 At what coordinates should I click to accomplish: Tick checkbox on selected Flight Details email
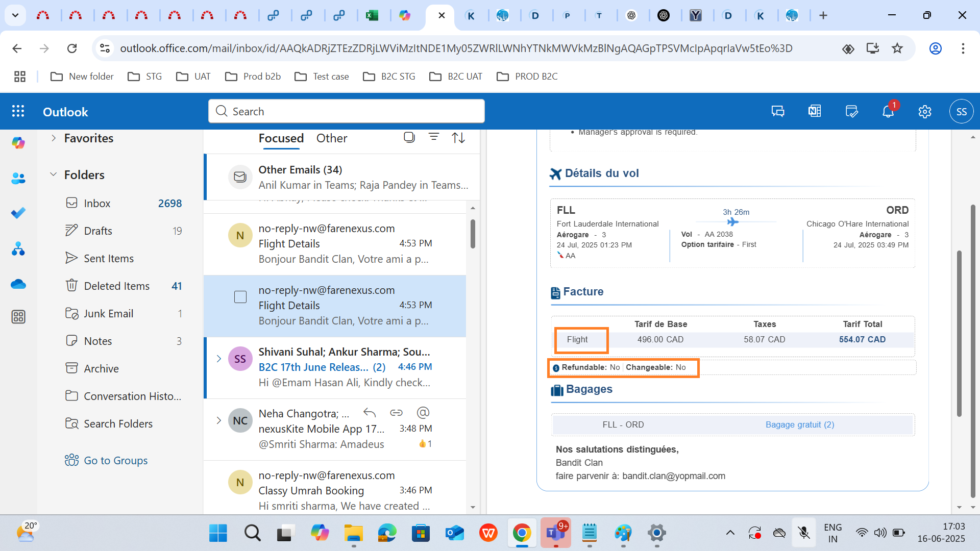(240, 297)
